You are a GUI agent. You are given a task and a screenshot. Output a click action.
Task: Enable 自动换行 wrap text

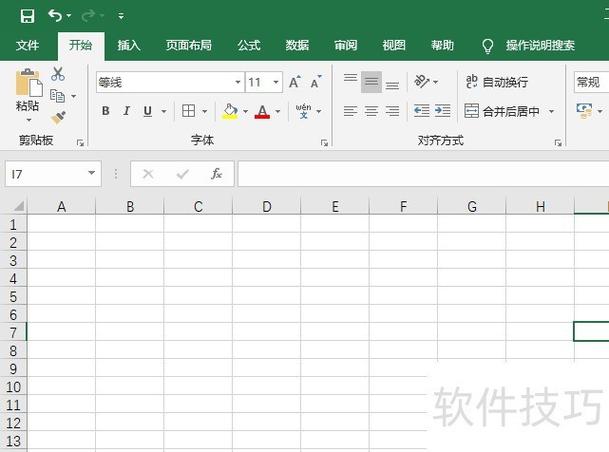[x=497, y=82]
